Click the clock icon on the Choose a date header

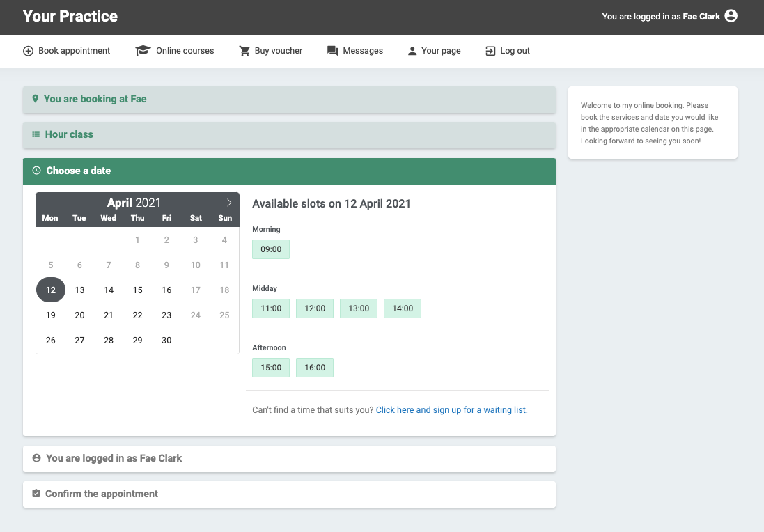[35, 170]
